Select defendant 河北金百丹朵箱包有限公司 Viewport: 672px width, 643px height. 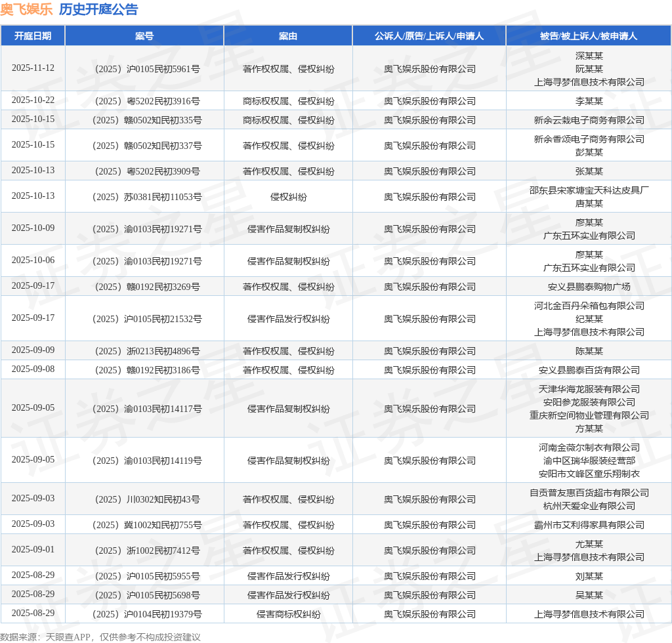coord(589,306)
